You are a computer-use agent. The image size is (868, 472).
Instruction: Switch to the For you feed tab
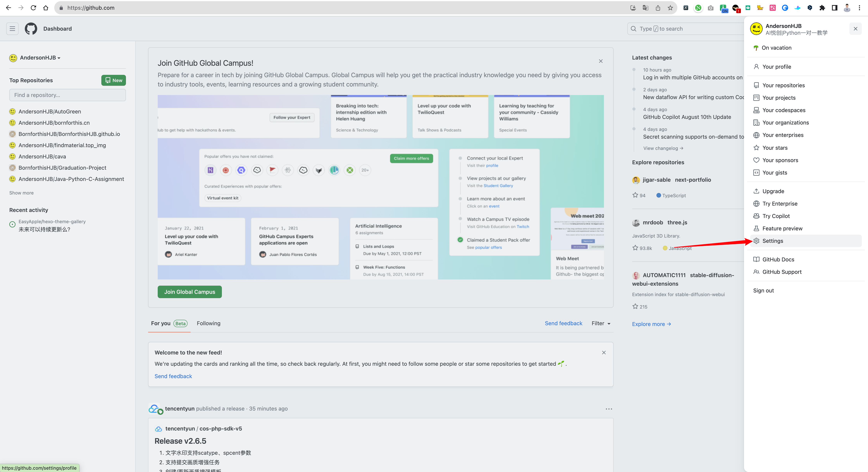click(169, 324)
